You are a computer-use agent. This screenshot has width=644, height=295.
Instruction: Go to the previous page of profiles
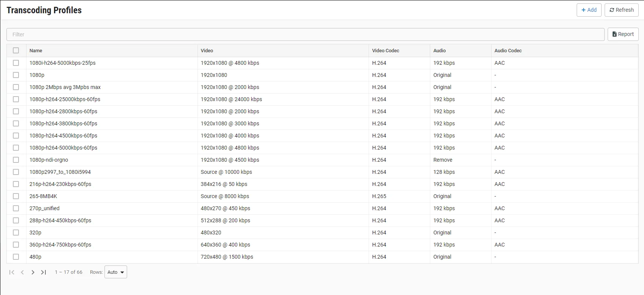coord(22,272)
